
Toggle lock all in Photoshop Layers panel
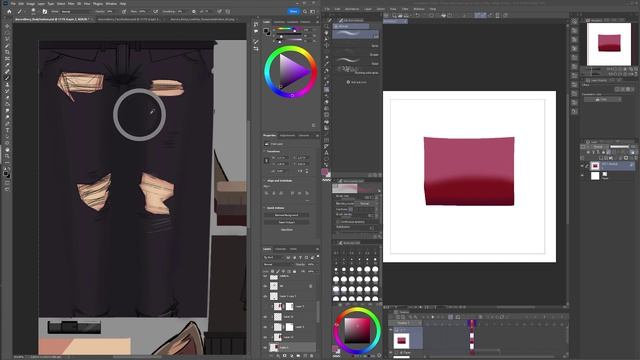(x=294, y=271)
